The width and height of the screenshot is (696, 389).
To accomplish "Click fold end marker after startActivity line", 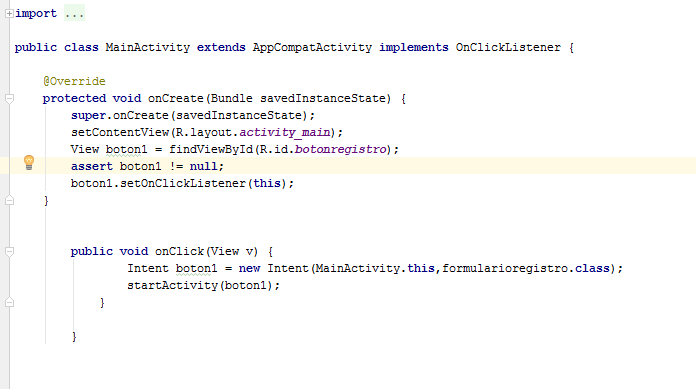I will click(9, 302).
